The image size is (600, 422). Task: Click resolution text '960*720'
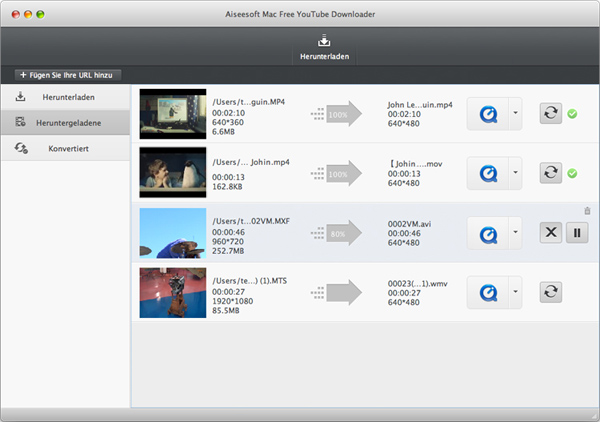[x=228, y=241]
